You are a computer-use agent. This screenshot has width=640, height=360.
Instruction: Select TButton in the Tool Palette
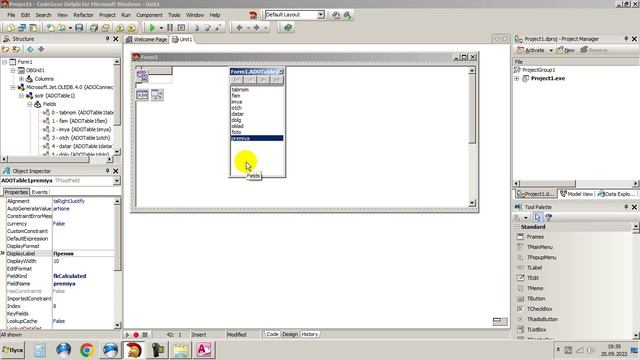536,299
